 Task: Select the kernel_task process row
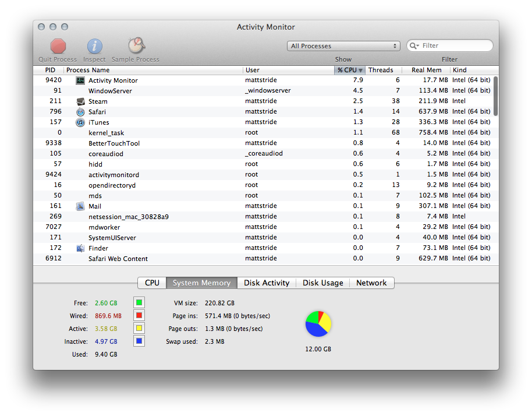point(263,133)
